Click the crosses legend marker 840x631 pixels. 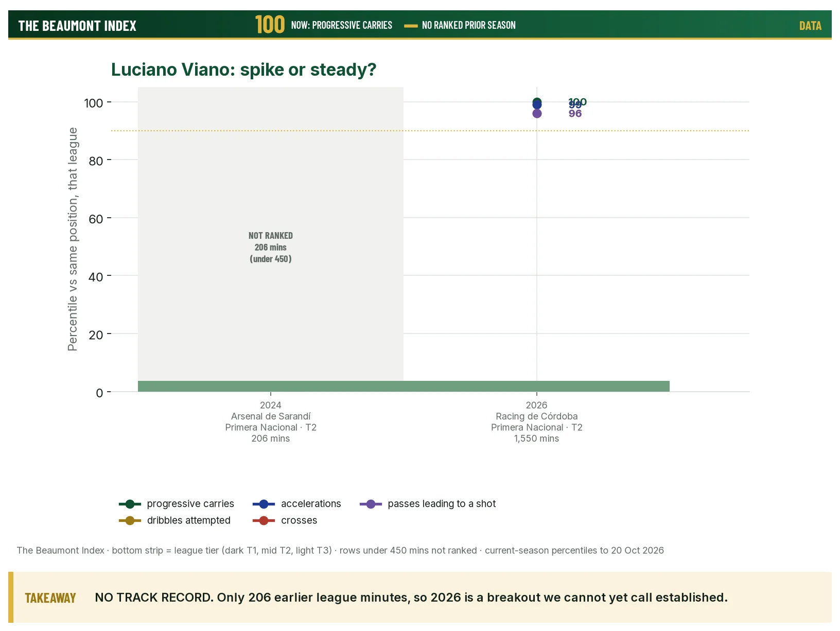point(264,520)
